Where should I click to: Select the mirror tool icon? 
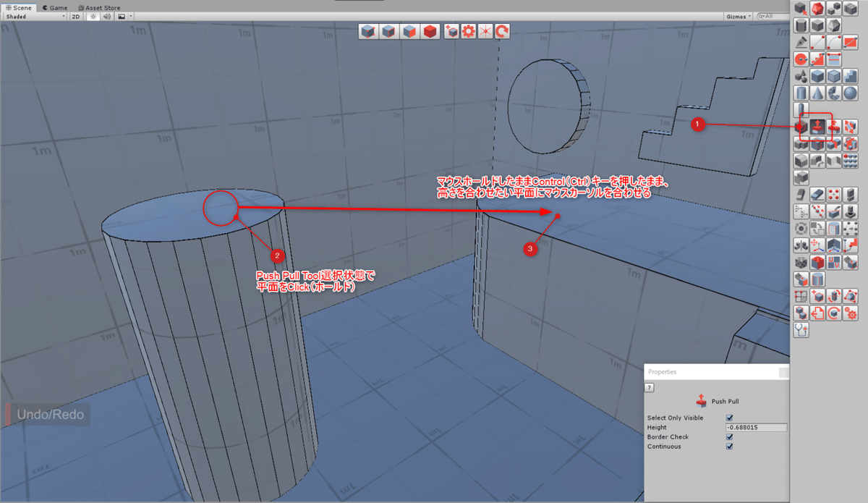point(801,245)
